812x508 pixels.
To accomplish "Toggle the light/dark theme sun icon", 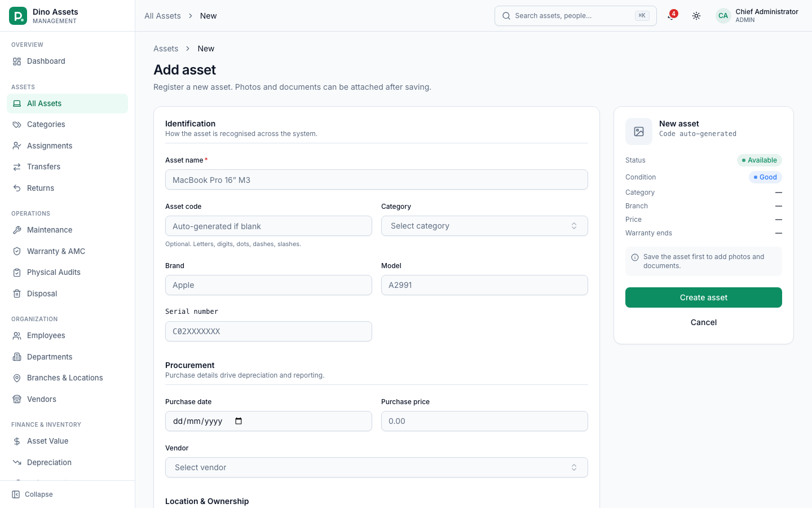I will click(x=696, y=16).
